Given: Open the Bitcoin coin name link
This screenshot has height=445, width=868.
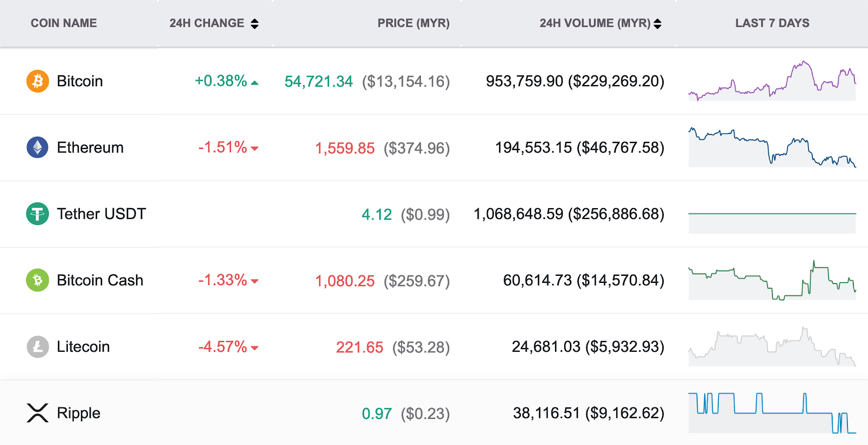Looking at the screenshot, I should [x=80, y=81].
